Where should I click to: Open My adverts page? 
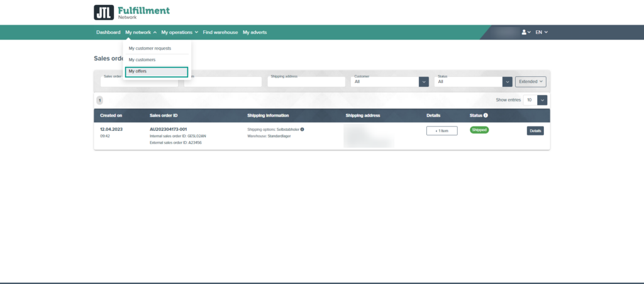point(255,32)
